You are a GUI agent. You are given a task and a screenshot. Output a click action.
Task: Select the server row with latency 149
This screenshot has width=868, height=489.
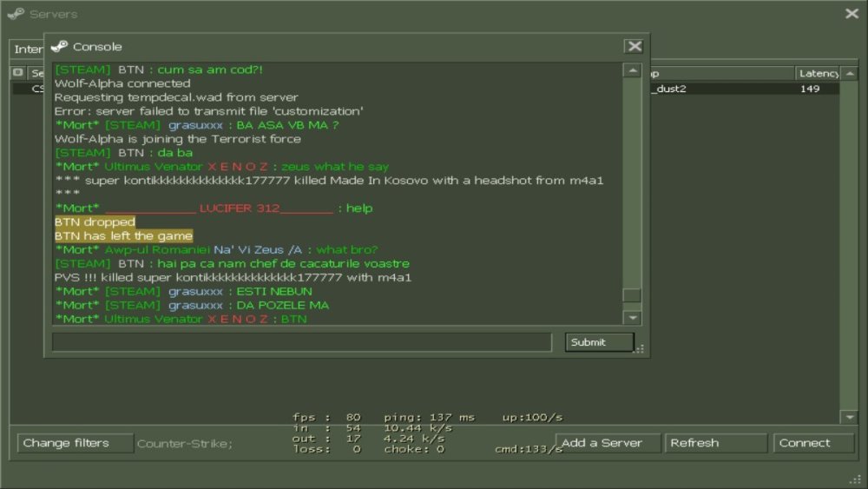click(x=745, y=89)
